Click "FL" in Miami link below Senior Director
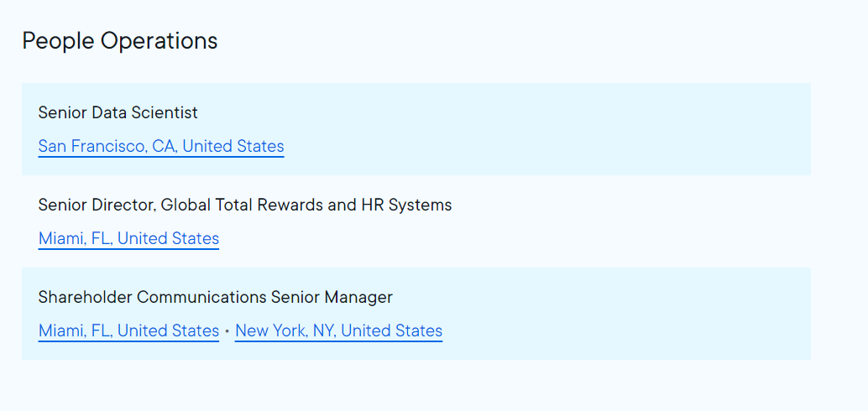Screen dimensions: 868x411 [x=100, y=238]
